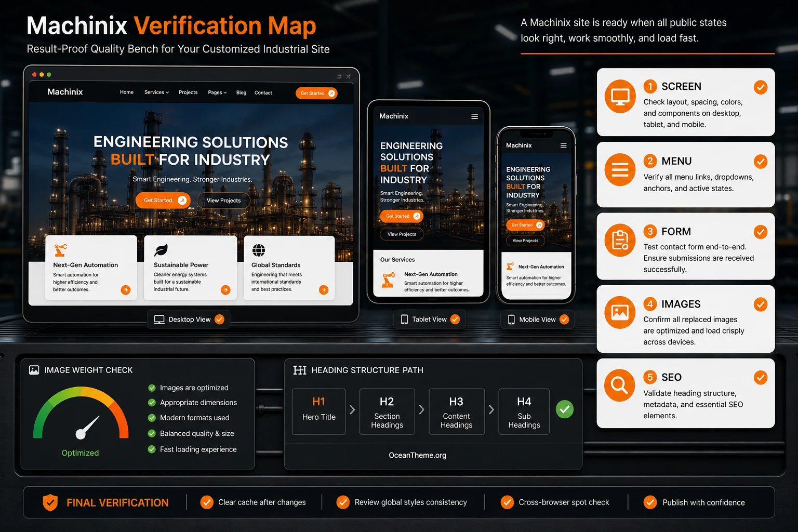Screen dimensions: 798x532
Task: Click the robot arm icon in tablet Our Services
Action: click(x=388, y=280)
